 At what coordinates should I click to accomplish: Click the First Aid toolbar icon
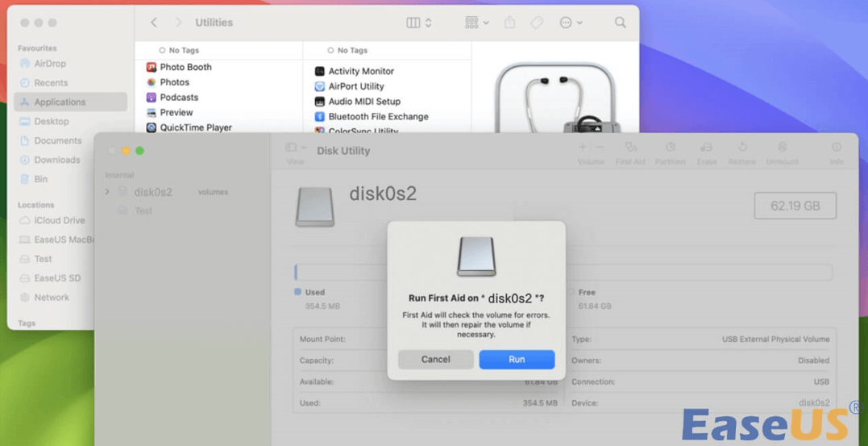pos(630,148)
